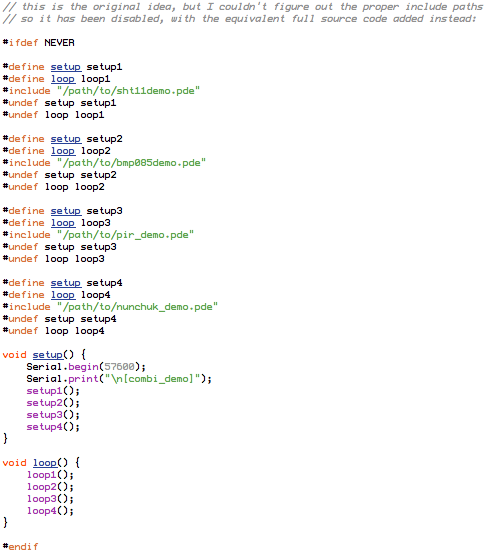Click the #endif directive at the bottom
The height and width of the screenshot is (553, 485).
(20, 547)
